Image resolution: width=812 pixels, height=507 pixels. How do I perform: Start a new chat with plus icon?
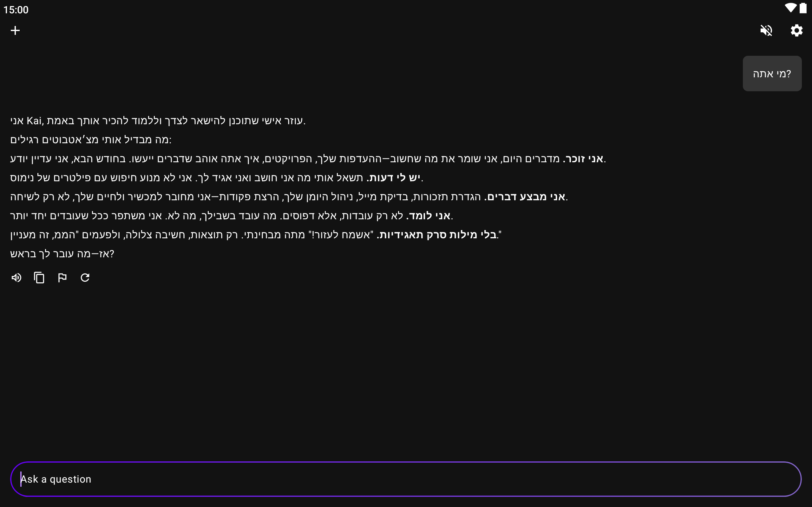[15, 30]
